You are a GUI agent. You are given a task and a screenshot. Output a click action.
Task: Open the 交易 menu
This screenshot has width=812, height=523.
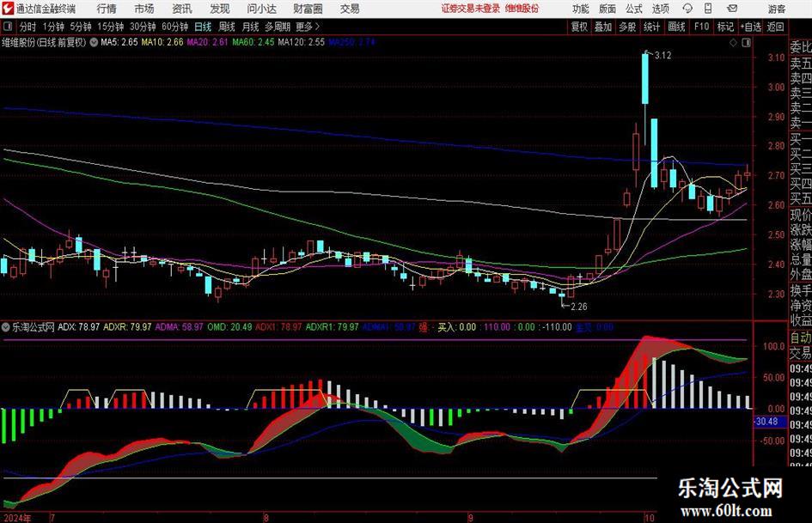coord(350,9)
